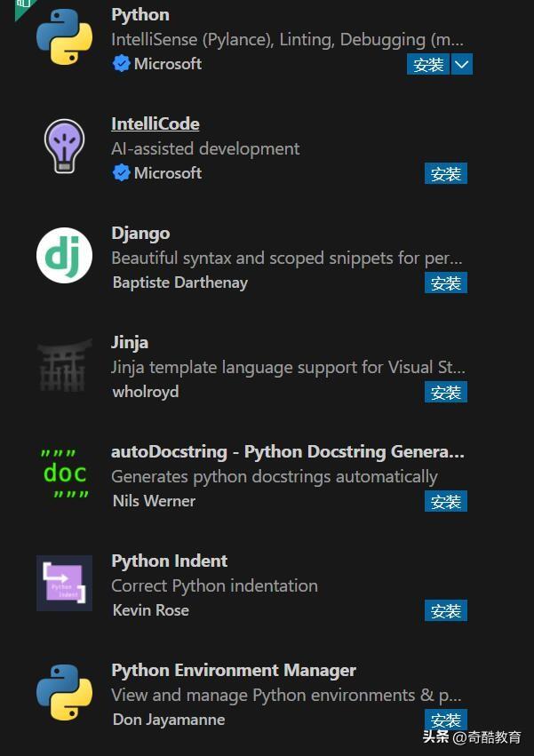Select the Python extension title
534x756 pixels.
[140, 14]
